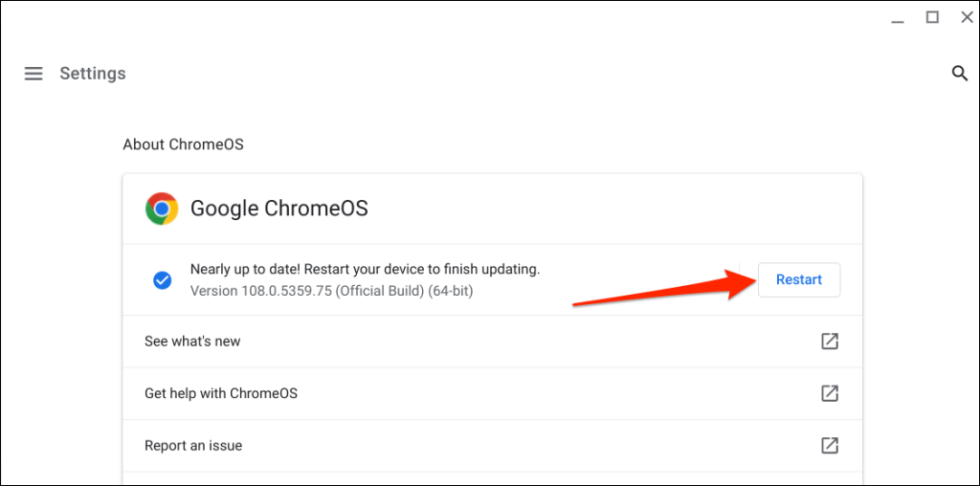Image resolution: width=980 pixels, height=486 pixels.
Task: Click the Version 108.0.5359.75 text
Action: point(331,290)
